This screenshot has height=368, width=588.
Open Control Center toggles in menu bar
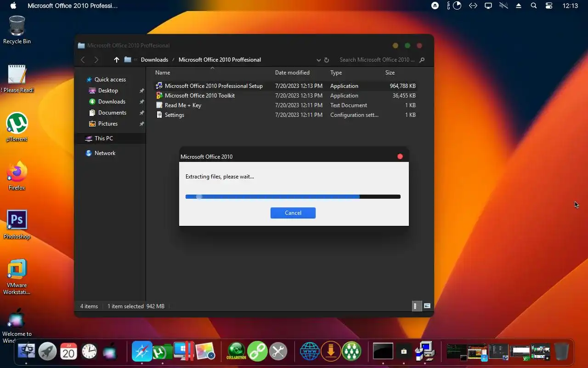pos(549,6)
